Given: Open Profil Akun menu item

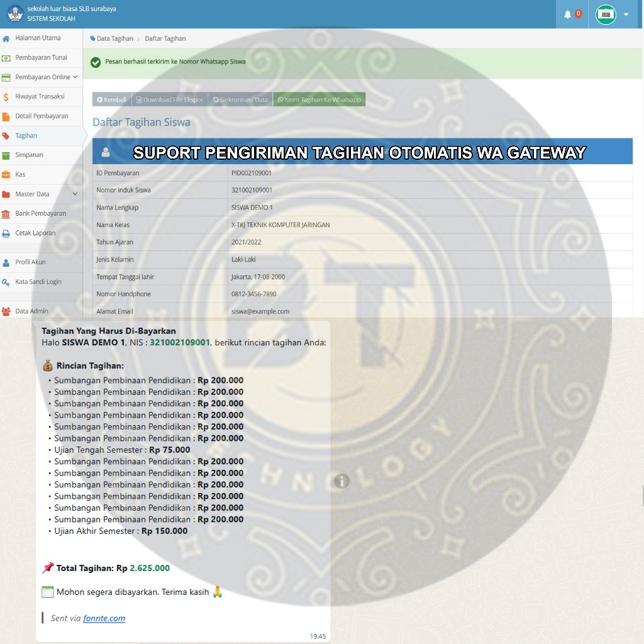Looking at the screenshot, I should (30, 262).
